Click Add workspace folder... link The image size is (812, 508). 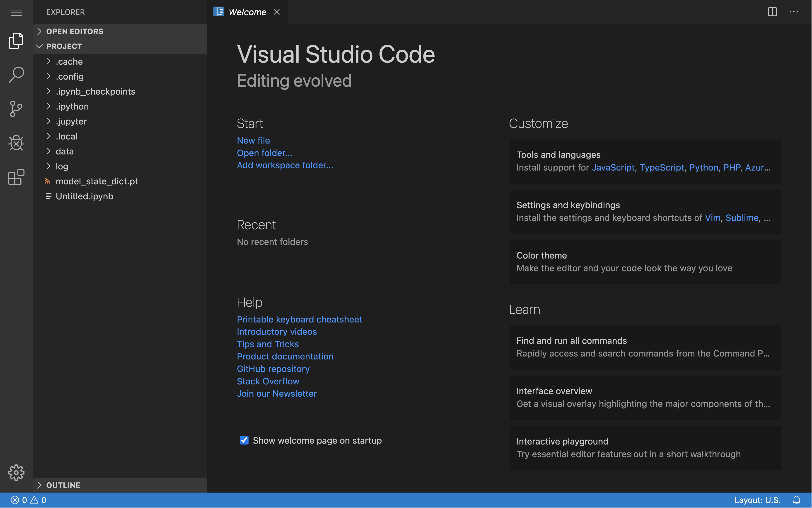coord(285,165)
